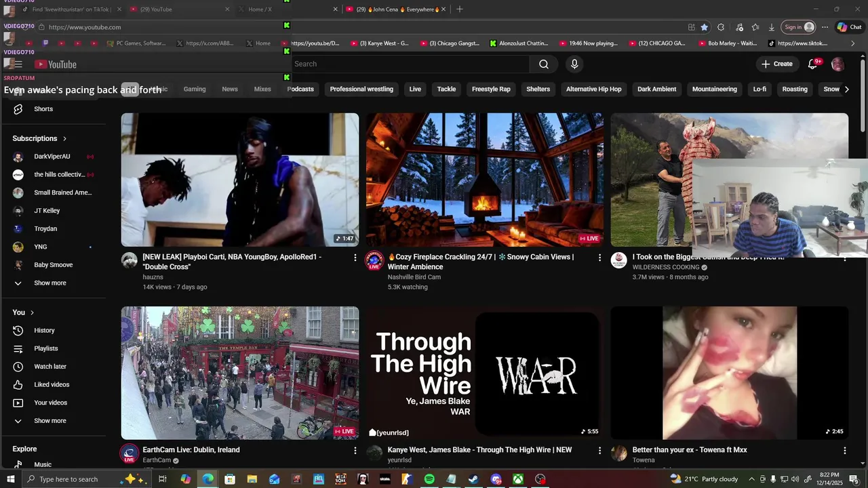The image size is (868, 488).
Task: Switch to John Cena Everywhere browser tab
Action: coord(397,9)
